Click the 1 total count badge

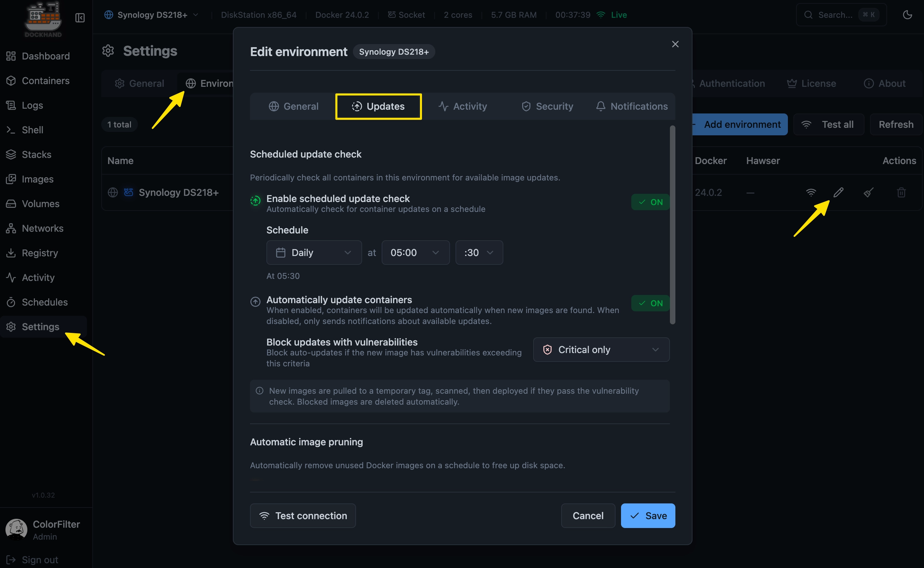coord(119,124)
